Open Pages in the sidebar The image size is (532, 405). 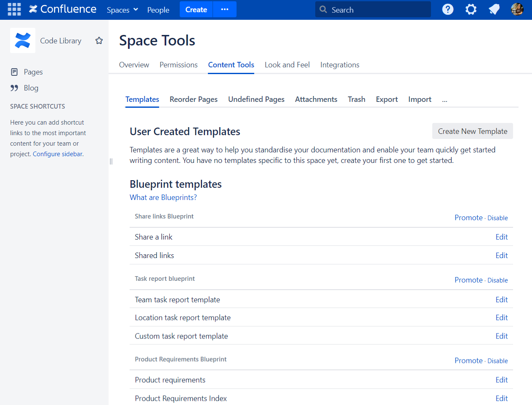click(x=33, y=72)
